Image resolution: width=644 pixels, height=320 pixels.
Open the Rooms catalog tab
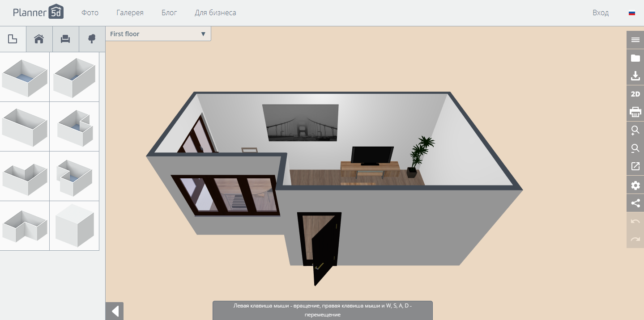[x=13, y=39]
